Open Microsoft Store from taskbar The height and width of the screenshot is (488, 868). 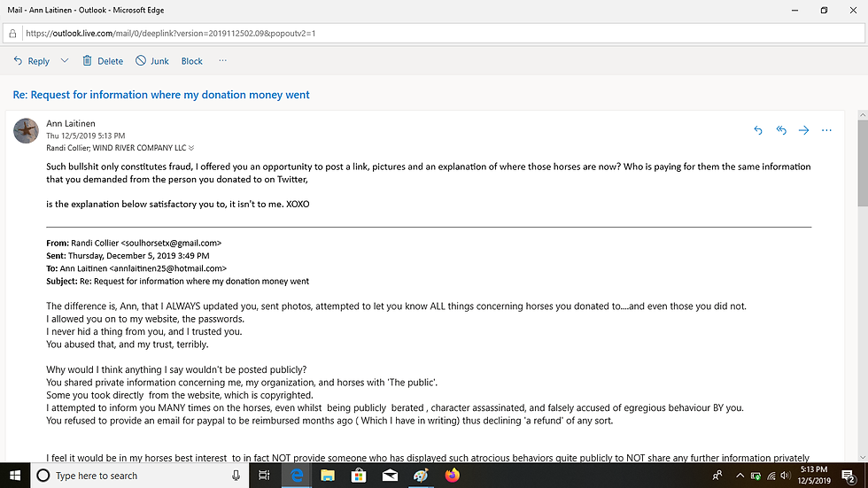coord(359,476)
